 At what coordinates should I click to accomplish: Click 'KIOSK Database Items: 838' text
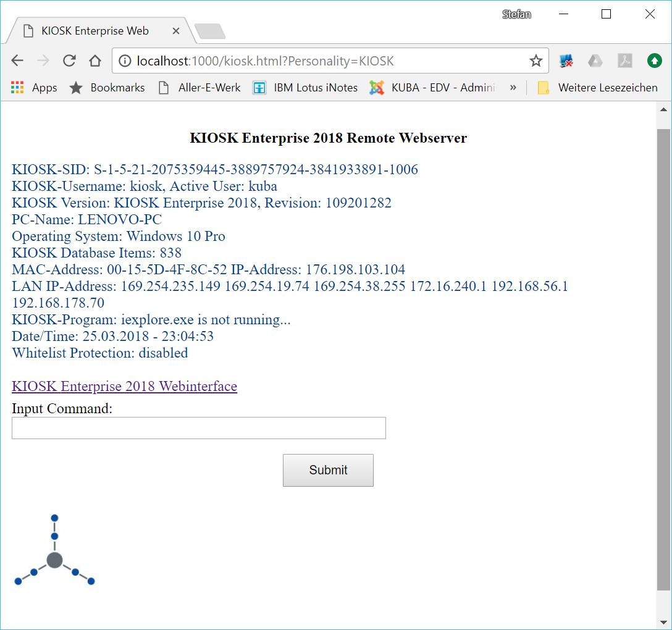(96, 253)
